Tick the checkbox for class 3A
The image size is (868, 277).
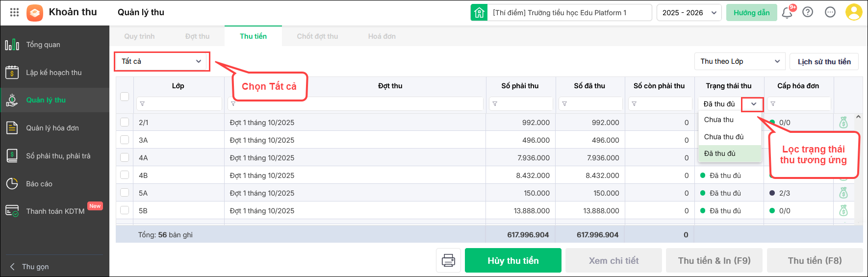pos(125,140)
